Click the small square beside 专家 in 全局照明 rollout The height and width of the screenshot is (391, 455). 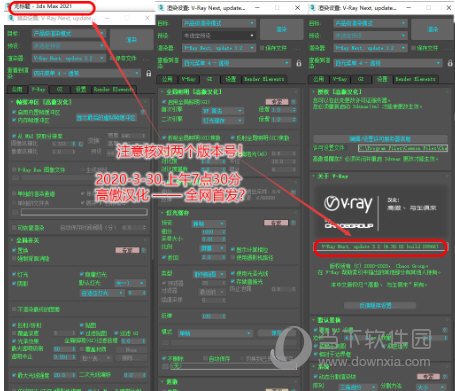click(293, 101)
